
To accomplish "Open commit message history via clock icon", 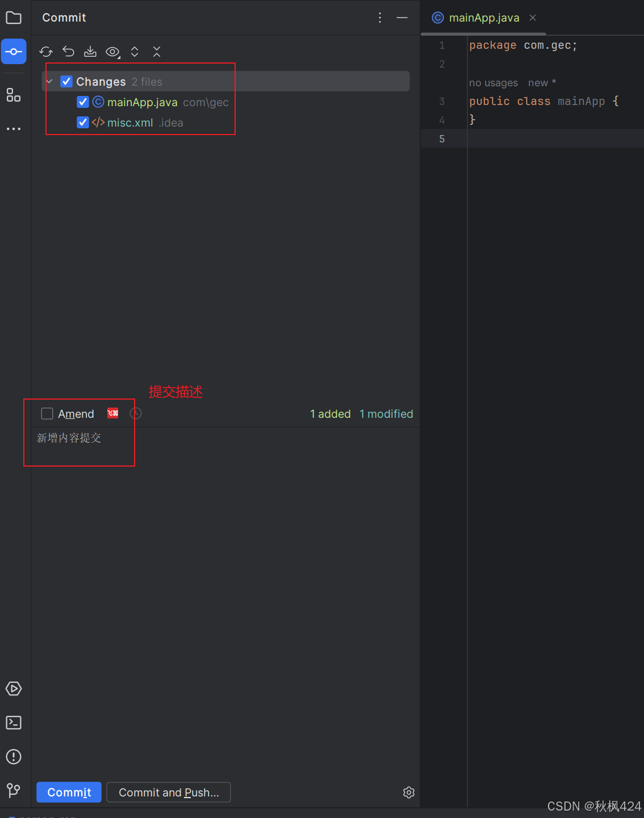I will coord(136,413).
